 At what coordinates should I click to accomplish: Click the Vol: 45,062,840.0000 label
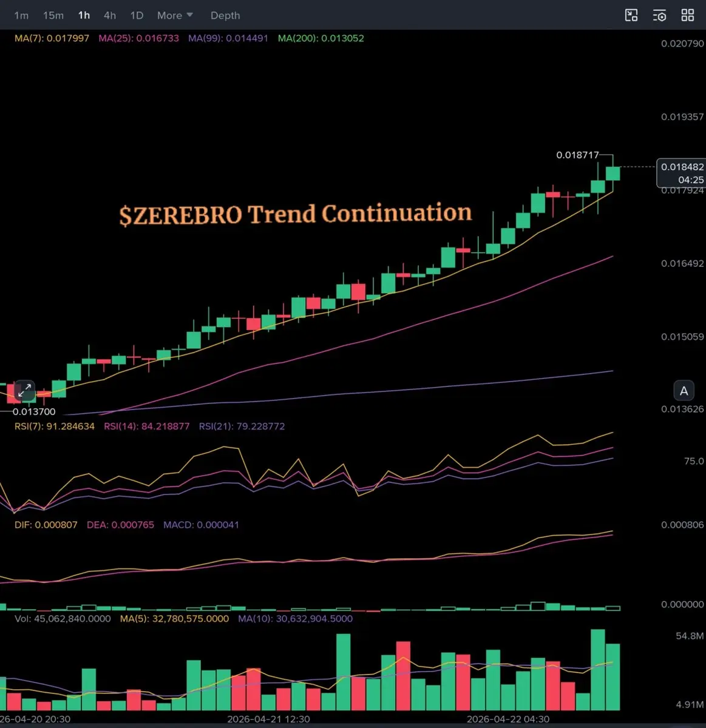pyautogui.click(x=63, y=619)
